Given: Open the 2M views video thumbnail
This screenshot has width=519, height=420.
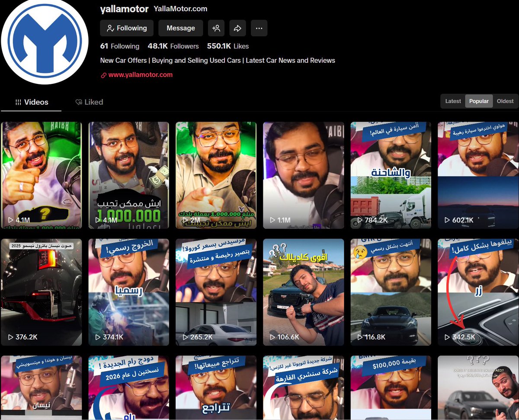Looking at the screenshot, I should coord(216,175).
